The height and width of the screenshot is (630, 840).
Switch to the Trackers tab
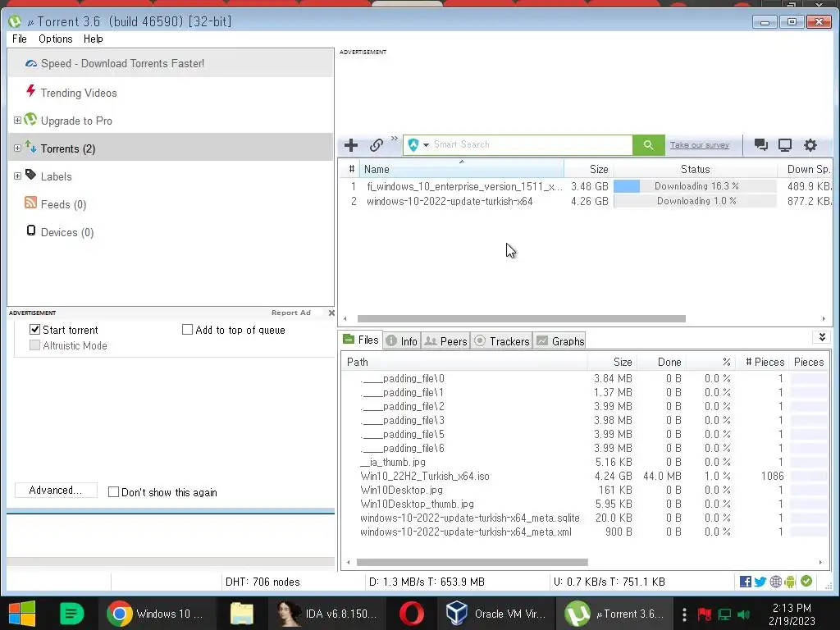click(x=502, y=341)
